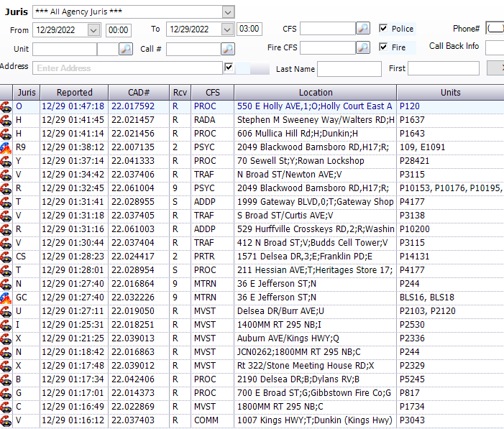Sort by the Juris column header
The image size is (504, 429).
27,93
